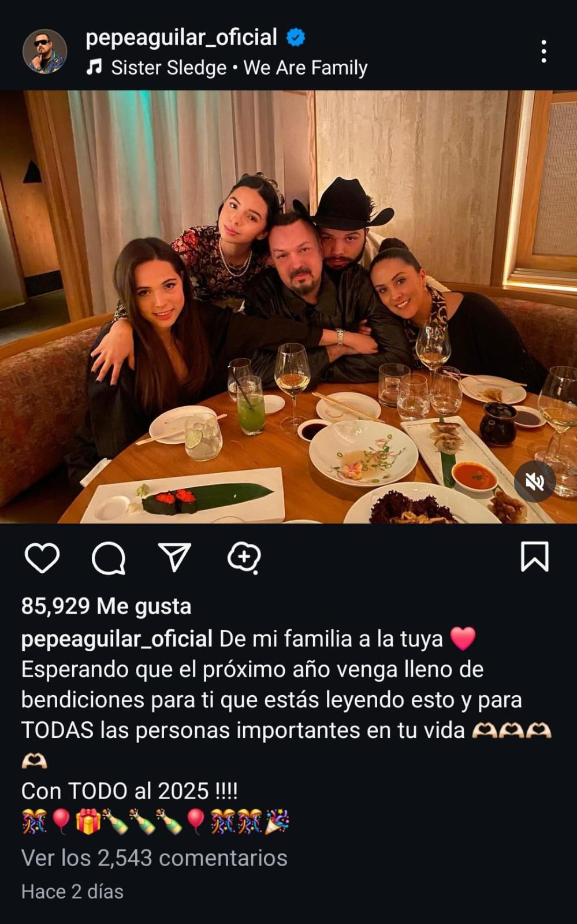
Task: Tap the Hace 2 días timestamp
Action: [72, 892]
